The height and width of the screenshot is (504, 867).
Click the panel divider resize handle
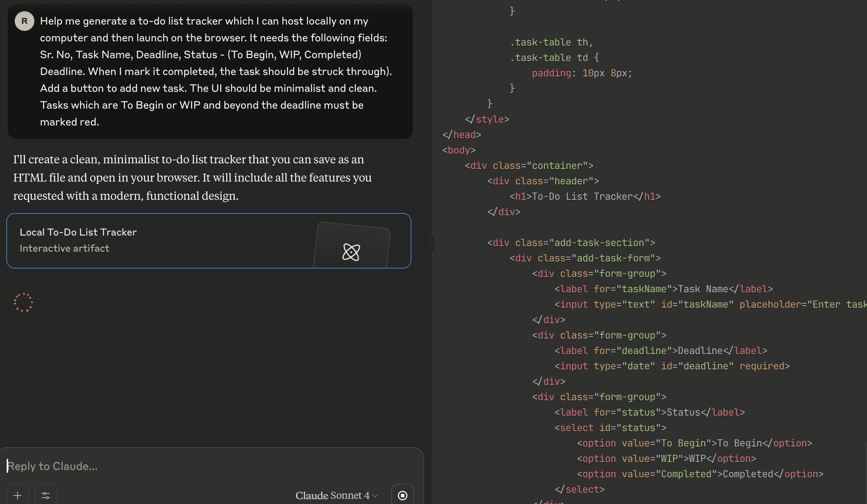click(x=432, y=243)
